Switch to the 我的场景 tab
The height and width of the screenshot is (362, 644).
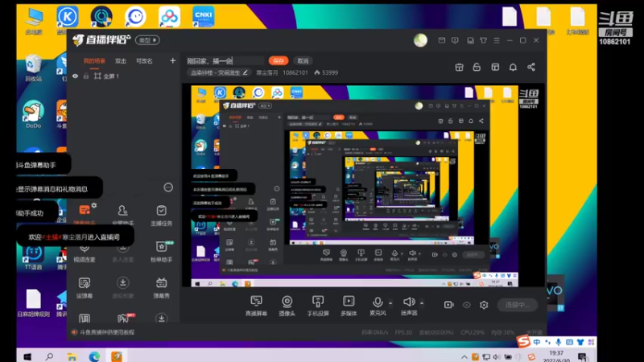94,61
